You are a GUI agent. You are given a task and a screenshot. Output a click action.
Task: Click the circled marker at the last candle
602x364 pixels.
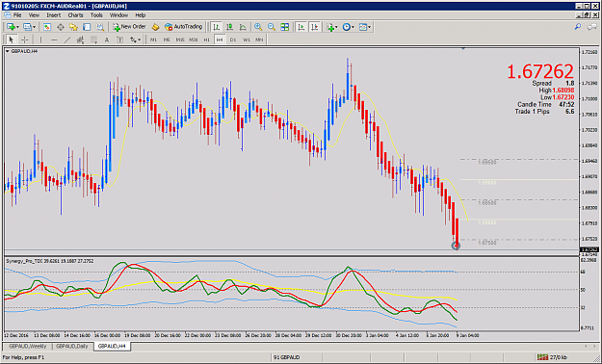(x=456, y=246)
